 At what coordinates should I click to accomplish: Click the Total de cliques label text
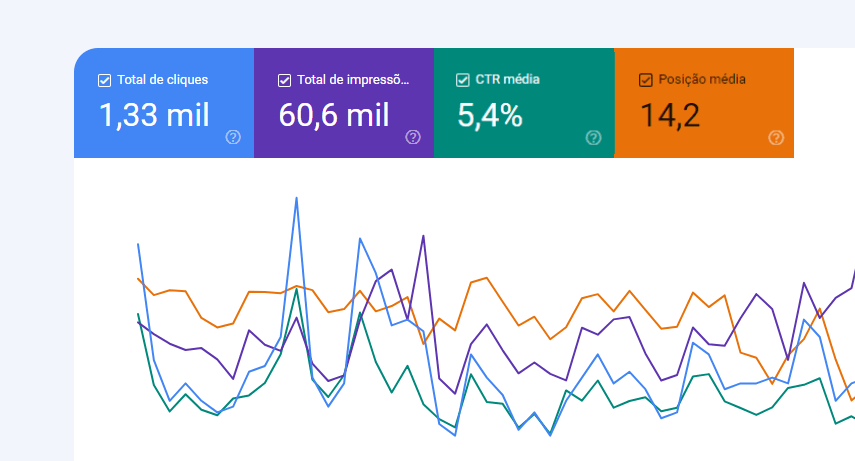(162, 80)
